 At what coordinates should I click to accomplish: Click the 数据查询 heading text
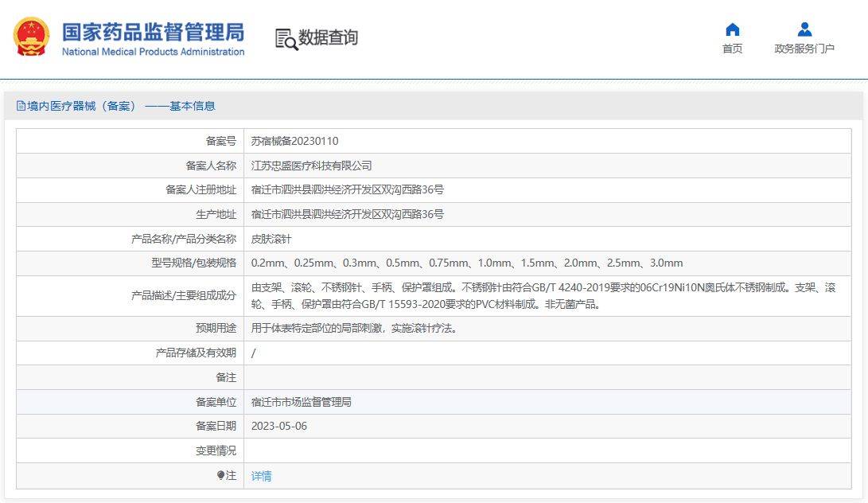click(x=328, y=37)
